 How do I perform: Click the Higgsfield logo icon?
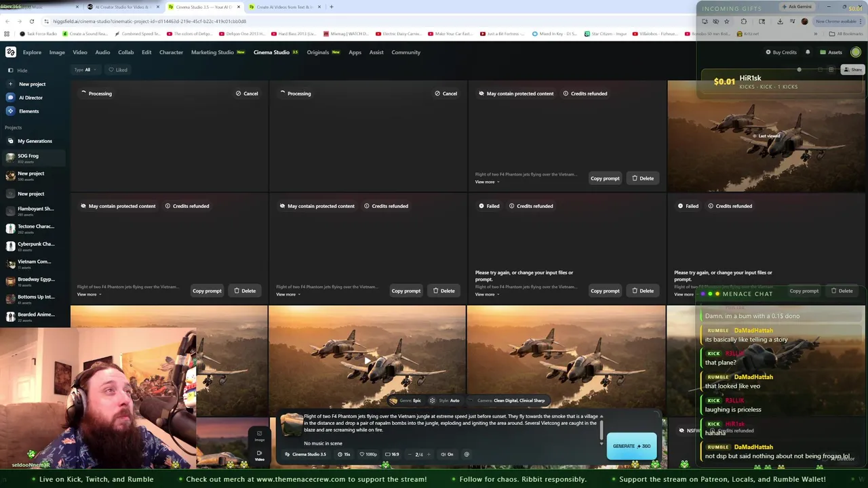pyautogui.click(x=11, y=52)
